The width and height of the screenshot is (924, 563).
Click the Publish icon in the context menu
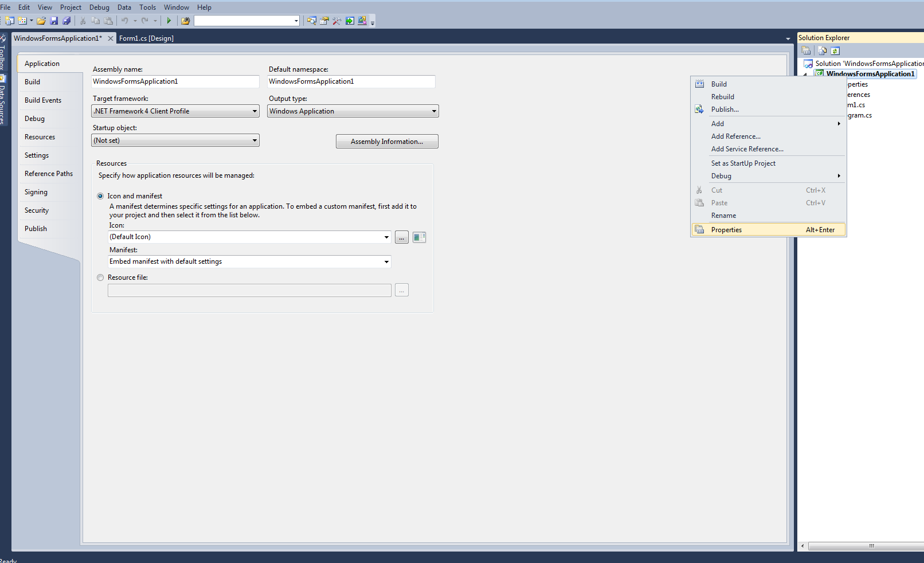tap(699, 109)
